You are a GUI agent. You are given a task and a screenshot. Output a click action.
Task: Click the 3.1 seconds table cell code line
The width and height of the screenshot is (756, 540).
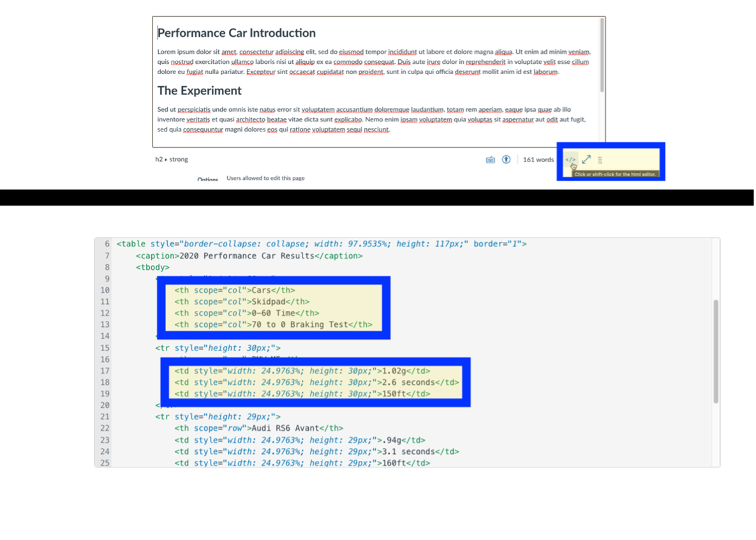pos(316,452)
